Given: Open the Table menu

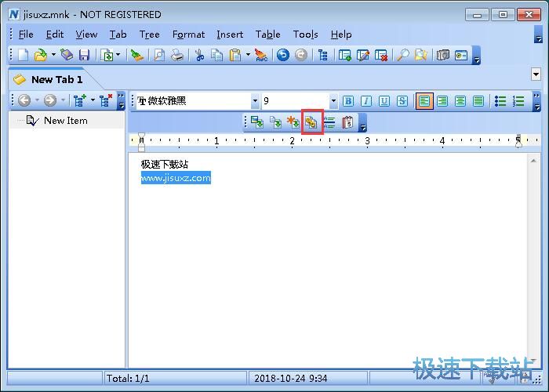Looking at the screenshot, I should click(x=268, y=34).
